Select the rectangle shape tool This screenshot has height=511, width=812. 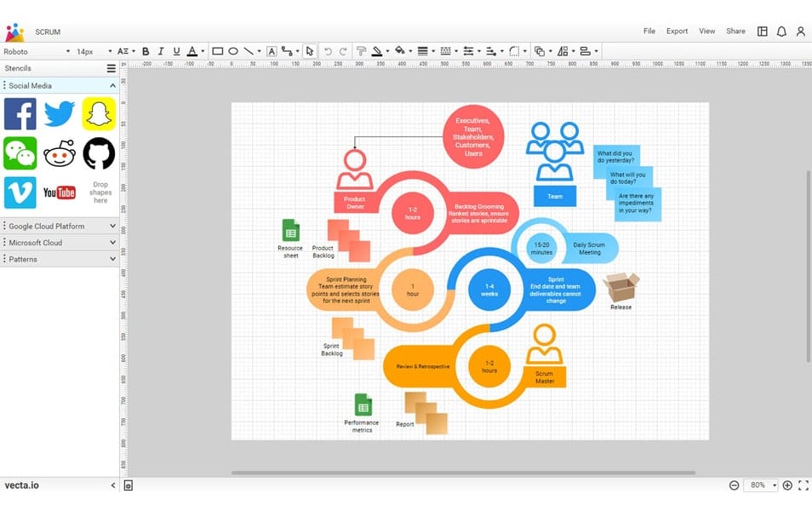coord(218,51)
